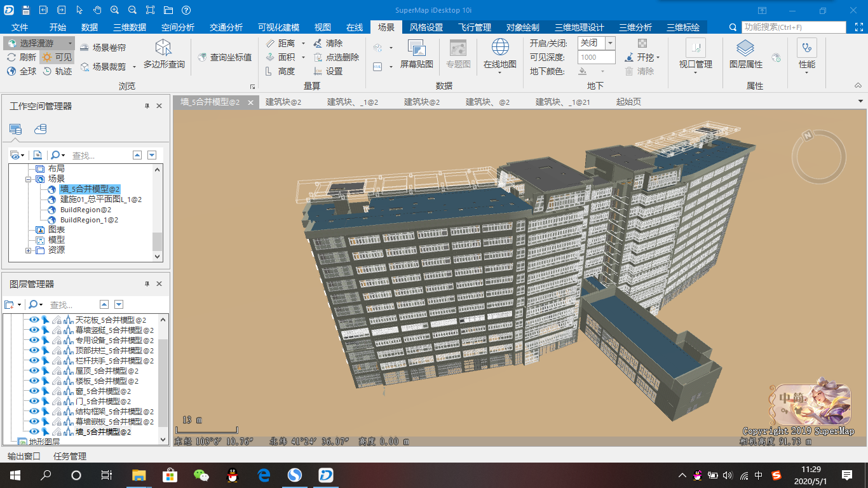868x488 pixels.
Task: Open the 视口管理 dropdown
Action: 695,72
